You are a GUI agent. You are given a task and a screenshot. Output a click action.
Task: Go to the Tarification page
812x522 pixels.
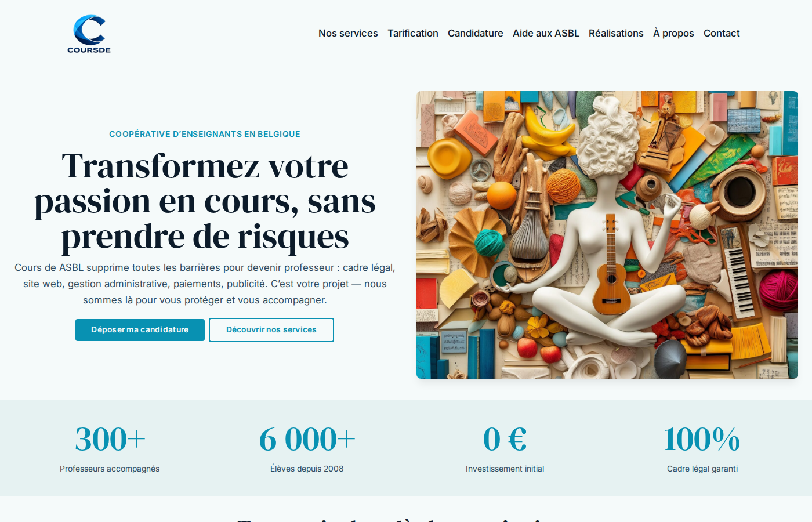[413, 33]
